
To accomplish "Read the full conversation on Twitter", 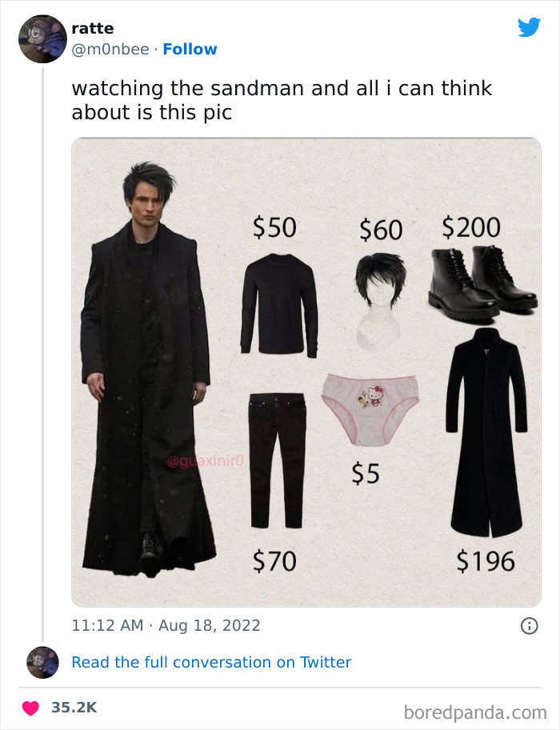I will point(211,662).
